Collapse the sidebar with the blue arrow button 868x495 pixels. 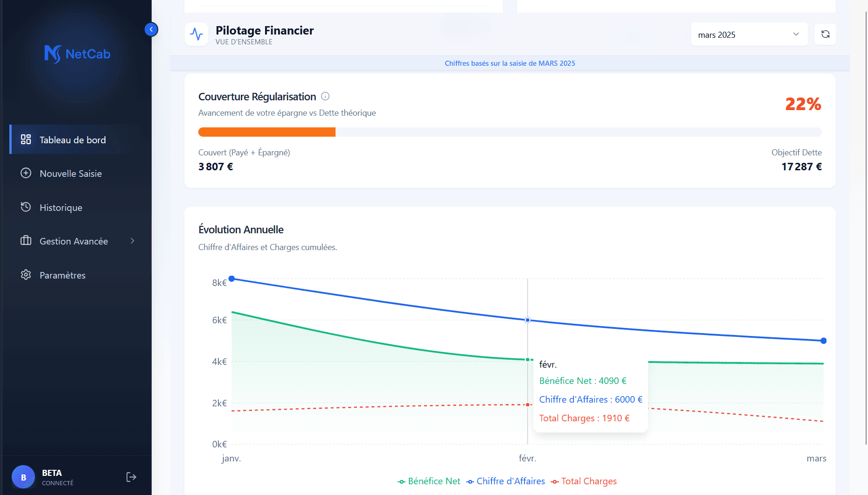151,29
